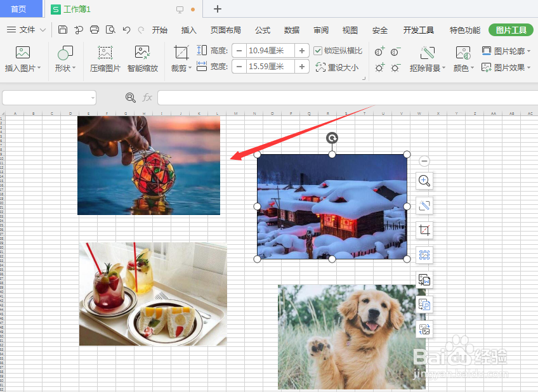
Task: Expand Remove Background (抠除背景) dropdown arrow
Action: point(443,68)
